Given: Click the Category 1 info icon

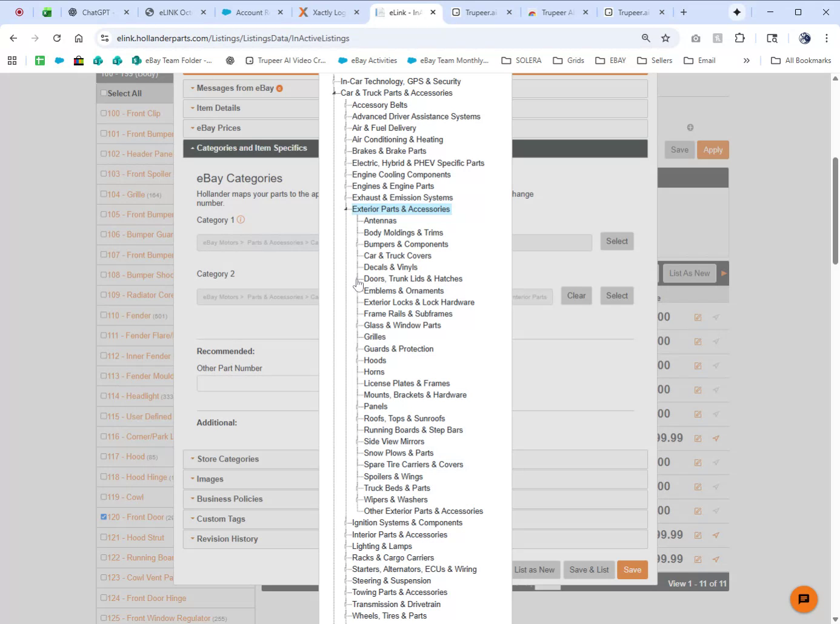Looking at the screenshot, I should (x=241, y=219).
